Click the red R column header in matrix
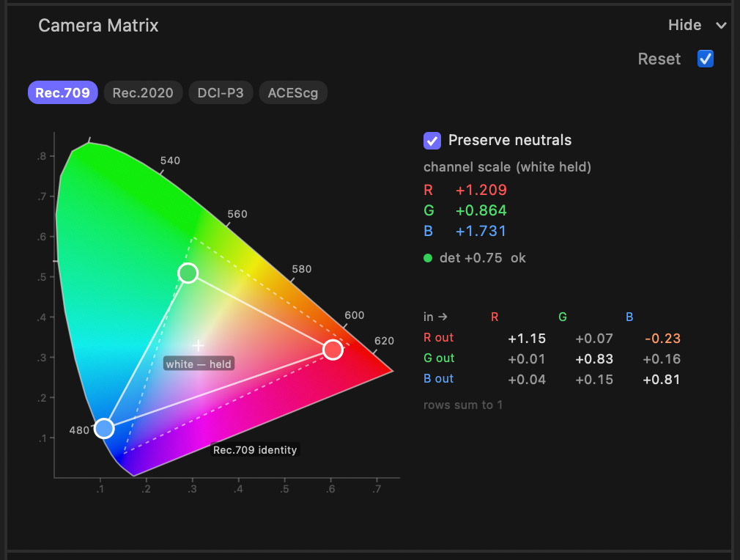Viewport: 740px width, 560px height. pos(495,317)
